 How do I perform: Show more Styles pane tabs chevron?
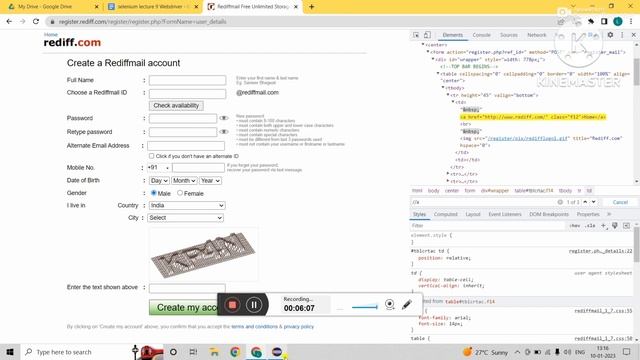(x=609, y=214)
